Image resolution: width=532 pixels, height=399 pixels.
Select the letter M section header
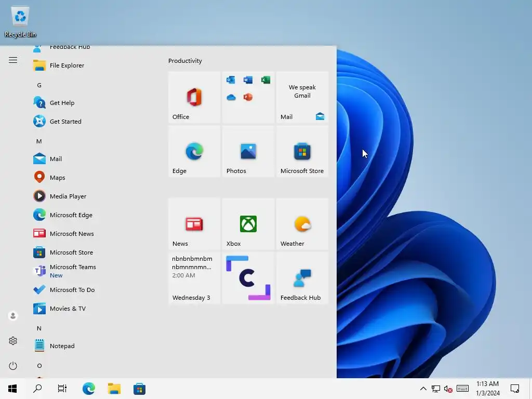(x=39, y=141)
